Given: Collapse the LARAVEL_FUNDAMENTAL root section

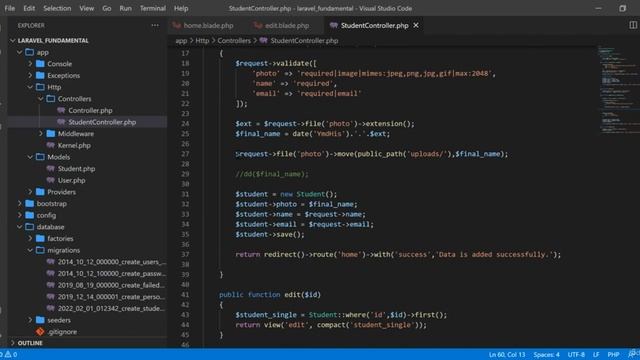Looking at the screenshot, I should pyautogui.click(x=13, y=40).
